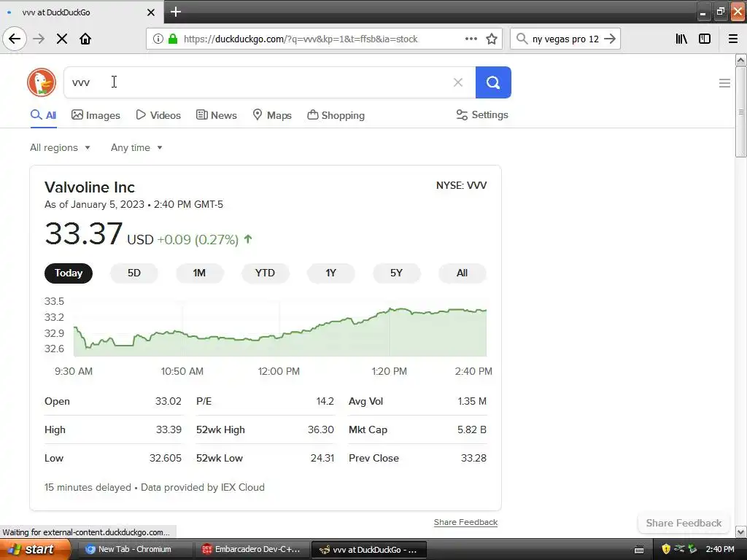Select the 1Y chart range
This screenshot has height=560, width=747.
331,273
